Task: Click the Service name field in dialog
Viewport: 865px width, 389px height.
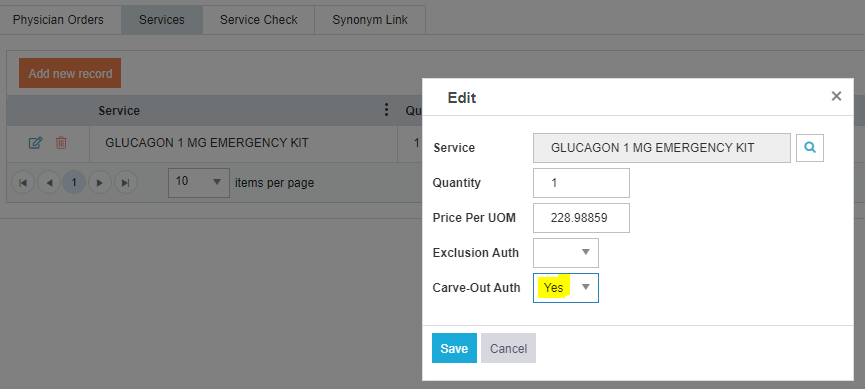Action: click(661, 148)
